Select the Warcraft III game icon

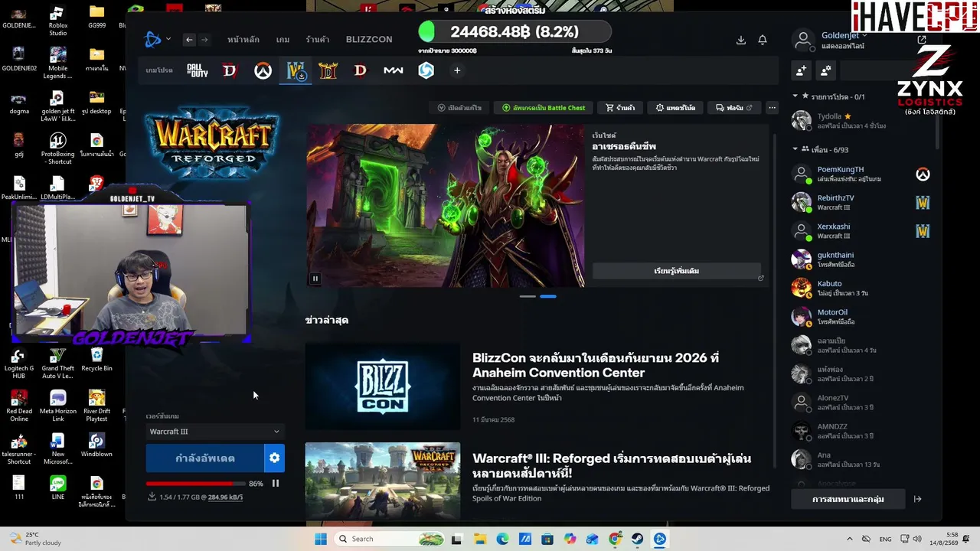point(296,71)
